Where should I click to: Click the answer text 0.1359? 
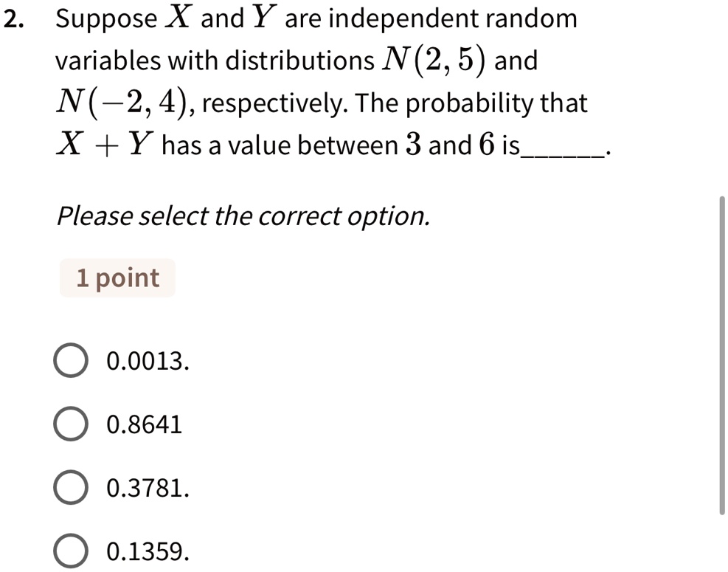coord(147,550)
